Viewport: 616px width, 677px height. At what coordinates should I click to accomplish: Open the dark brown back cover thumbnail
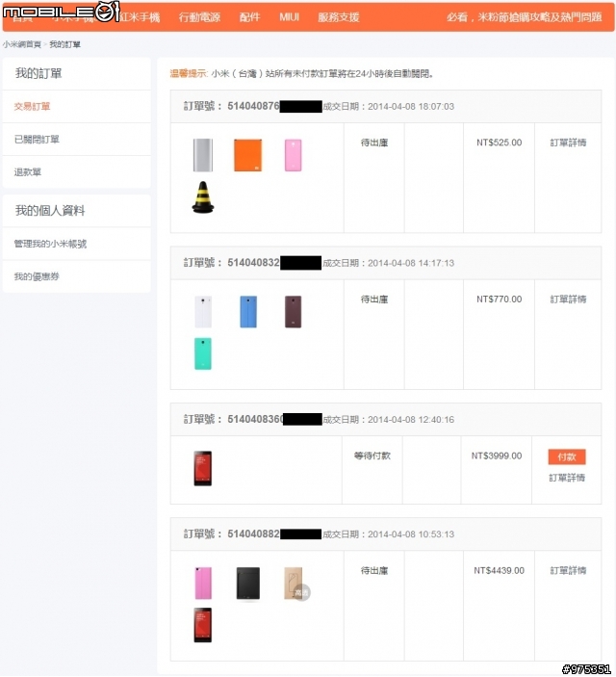click(x=294, y=312)
